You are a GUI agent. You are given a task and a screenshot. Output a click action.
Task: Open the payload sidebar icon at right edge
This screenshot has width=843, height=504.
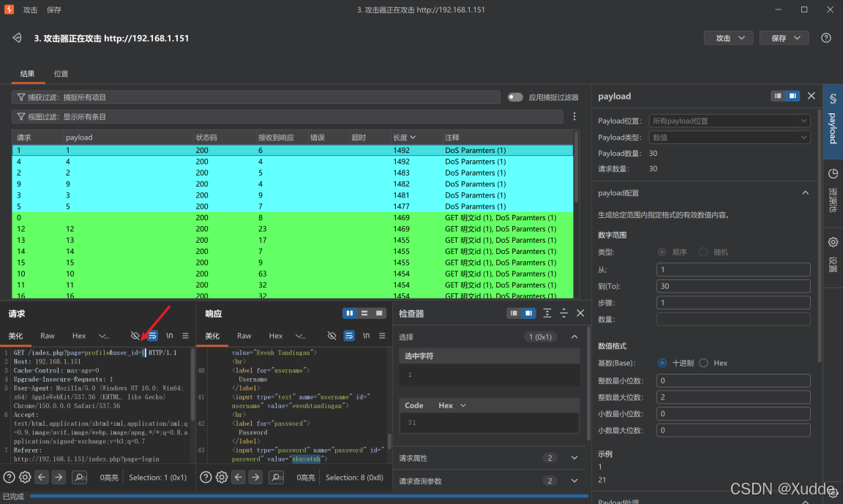(x=833, y=121)
